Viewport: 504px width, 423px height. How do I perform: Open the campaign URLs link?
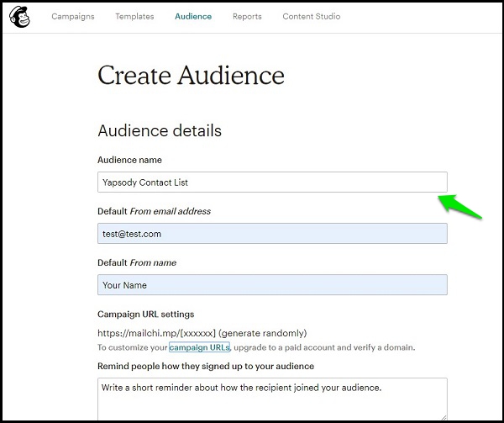pyautogui.click(x=199, y=347)
